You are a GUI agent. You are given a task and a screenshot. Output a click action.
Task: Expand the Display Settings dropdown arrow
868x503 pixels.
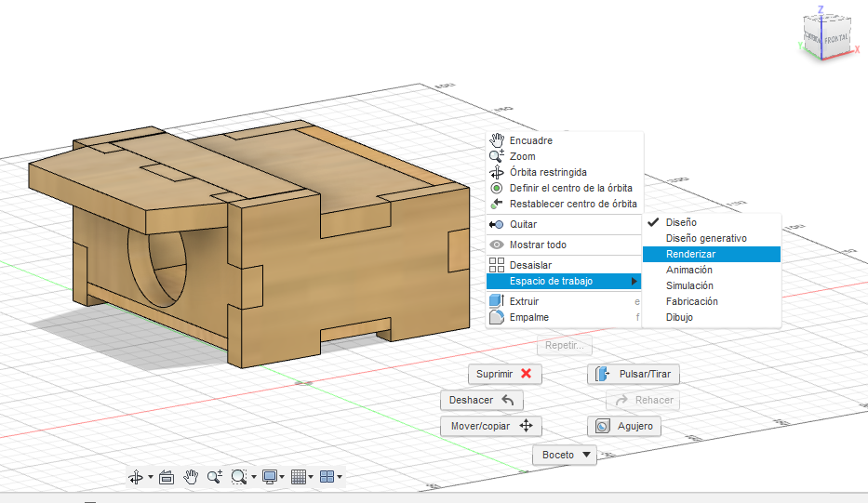[x=282, y=477]
